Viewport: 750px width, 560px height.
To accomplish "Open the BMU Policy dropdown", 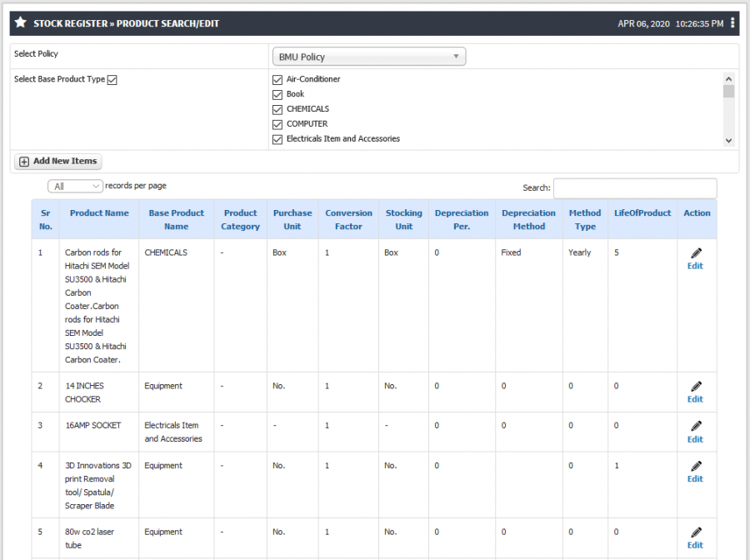I will pos(369,57).
